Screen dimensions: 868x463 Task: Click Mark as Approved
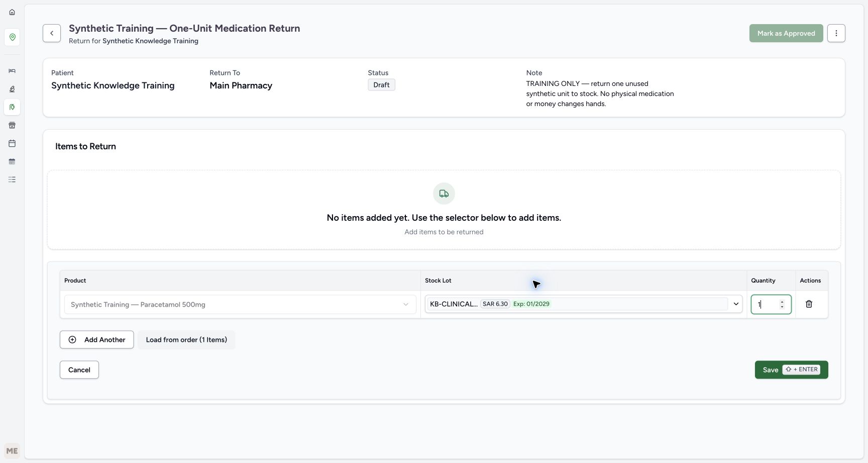click(786, 33)
